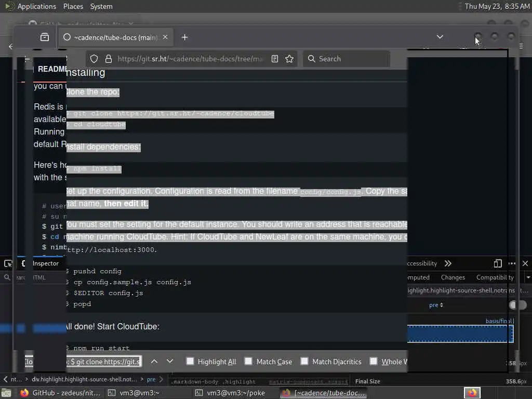Toggle reader view icon in the address bar
Viewport: 532px width, 399px height.
[x=275, y=59]
